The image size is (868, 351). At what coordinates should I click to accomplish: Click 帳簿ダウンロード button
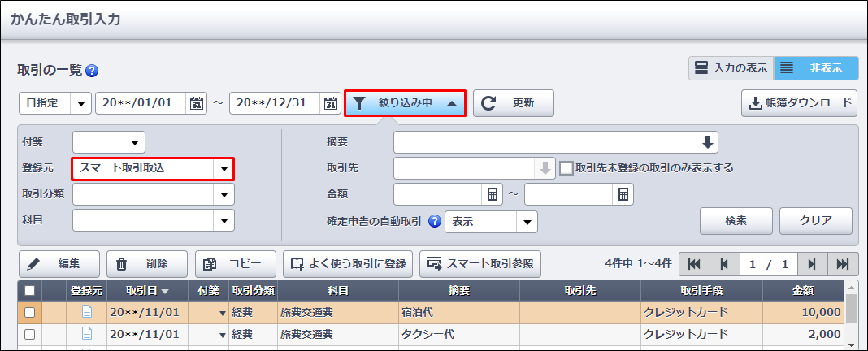[x=800, y=103]
